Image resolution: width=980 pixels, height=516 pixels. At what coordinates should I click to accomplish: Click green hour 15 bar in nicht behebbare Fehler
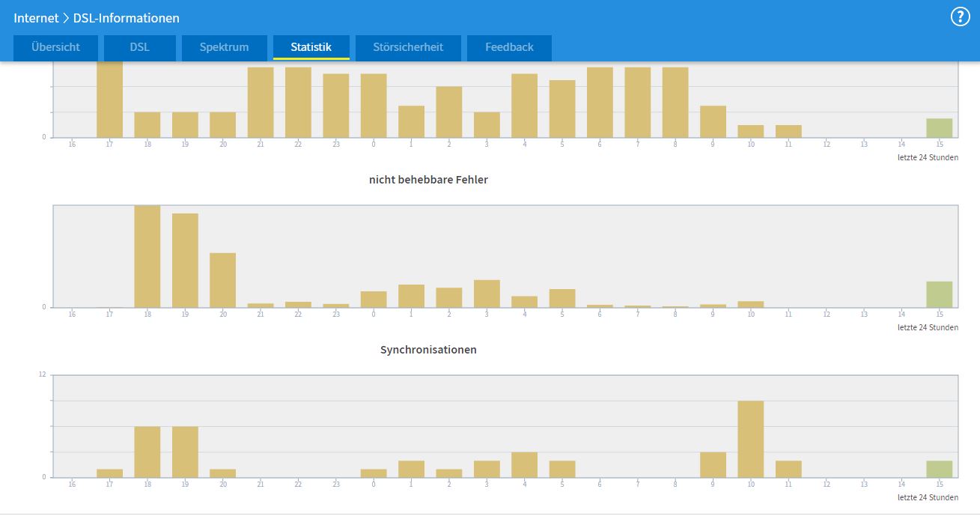pyautogui.click(x=939, y=294)
